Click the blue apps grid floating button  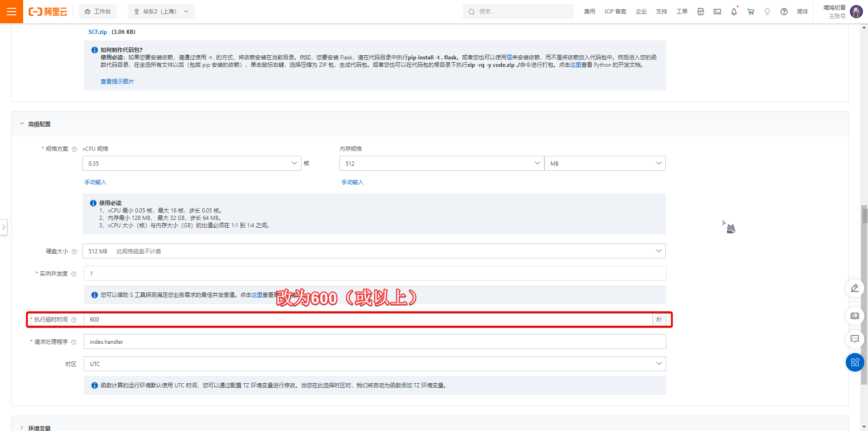click(855, 362)
